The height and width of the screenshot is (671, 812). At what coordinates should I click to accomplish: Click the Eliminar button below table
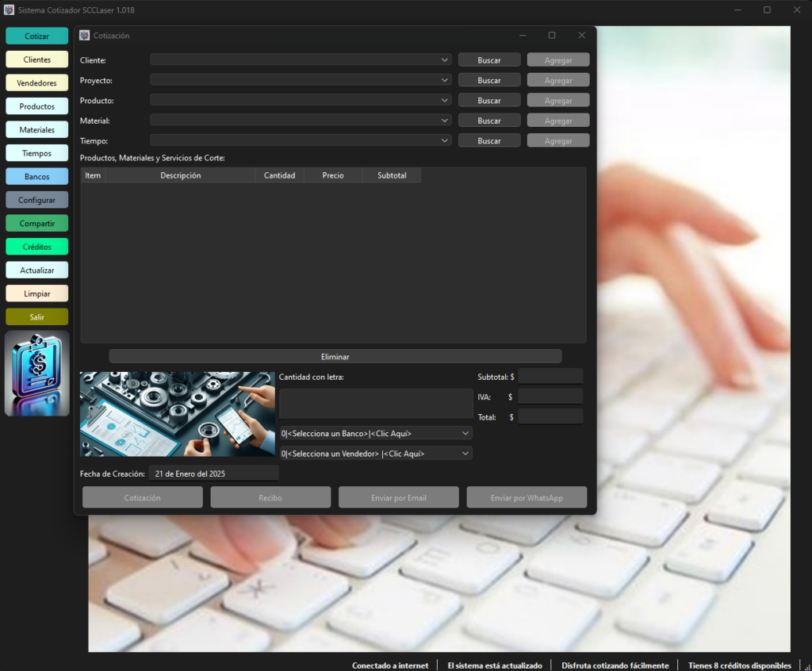tap(335, 356)
